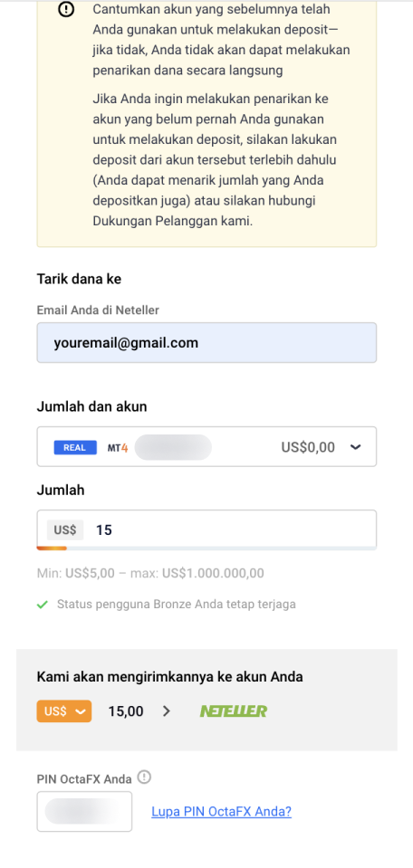Focus the Jumlah amount field showing 15
The width and height of the screenshot is (413, 868).
tap(206, 529)
